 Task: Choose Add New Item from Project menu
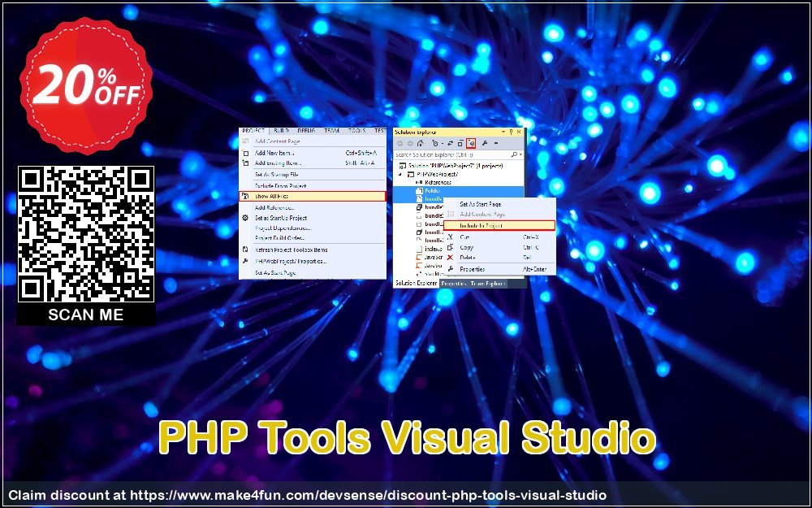pos(313,153)
